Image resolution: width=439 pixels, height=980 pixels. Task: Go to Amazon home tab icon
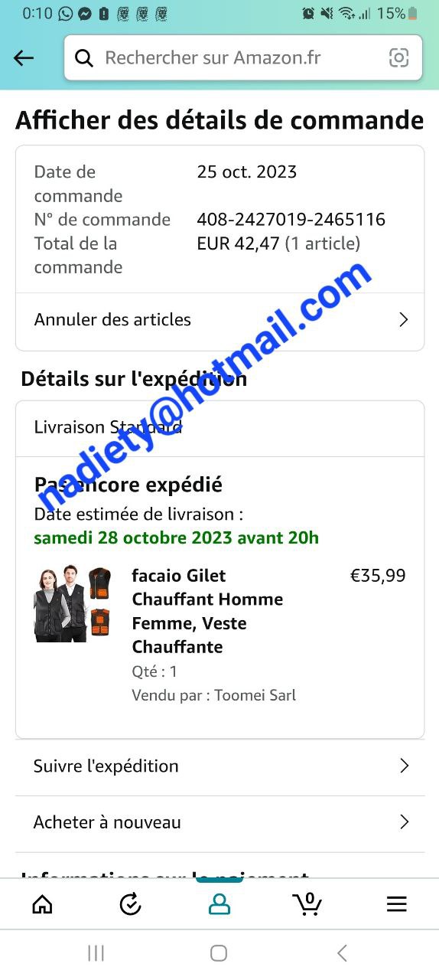point(42,904)
